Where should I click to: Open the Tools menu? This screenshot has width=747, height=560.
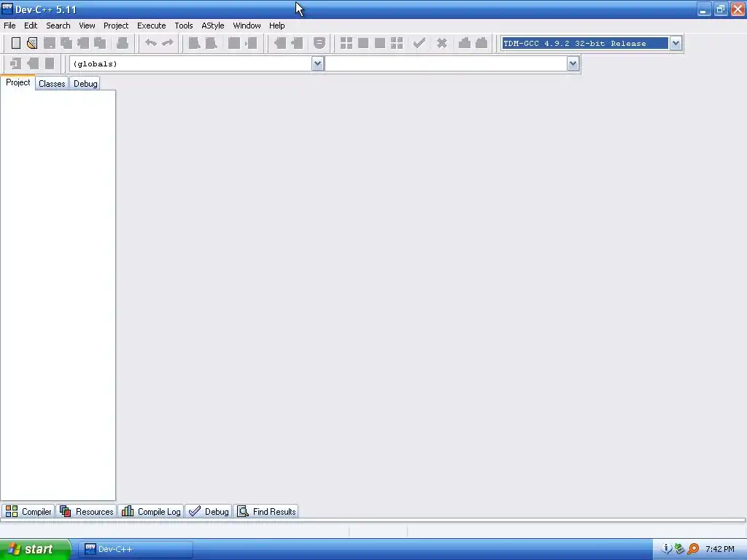point(183,26)
